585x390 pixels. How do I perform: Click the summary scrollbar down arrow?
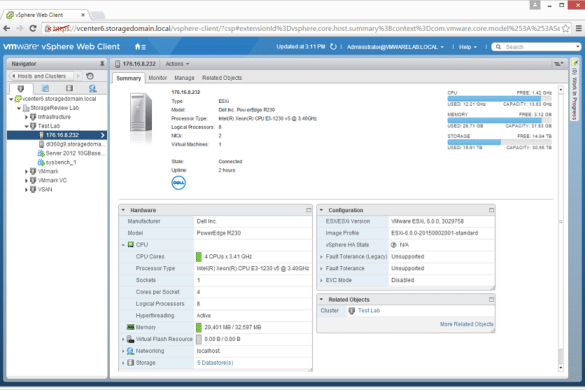560,368
